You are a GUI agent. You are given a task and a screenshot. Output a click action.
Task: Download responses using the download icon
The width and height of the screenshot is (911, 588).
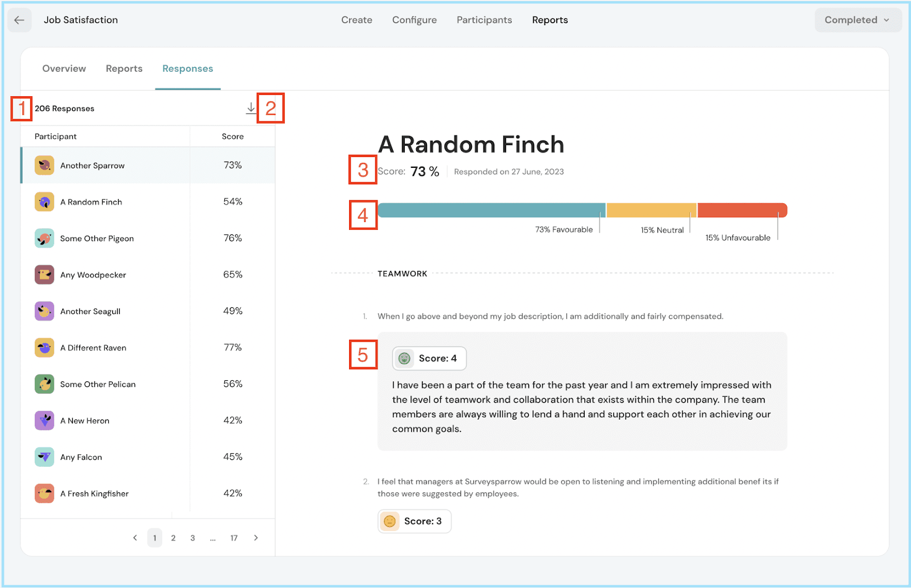pos(251,108)
